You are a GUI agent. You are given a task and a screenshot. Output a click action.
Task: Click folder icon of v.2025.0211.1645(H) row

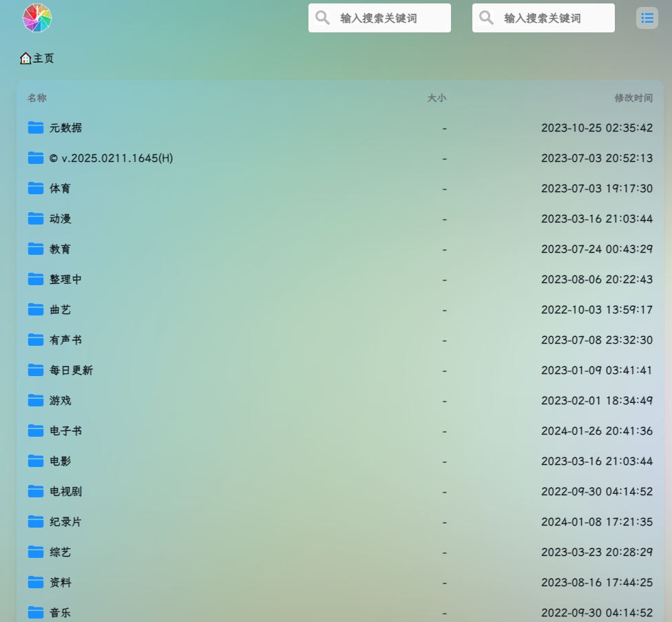[x=36, y=158]
